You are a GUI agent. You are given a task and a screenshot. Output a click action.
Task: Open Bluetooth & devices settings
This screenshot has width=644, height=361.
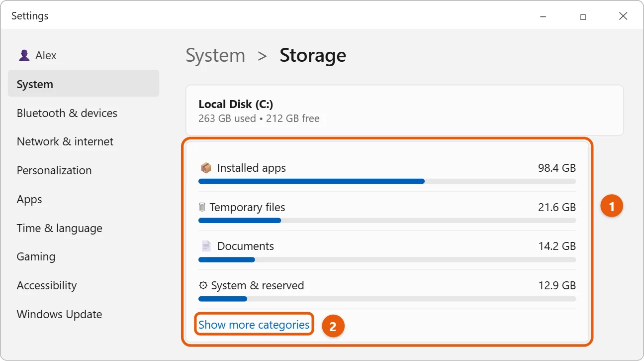point(67,113)
